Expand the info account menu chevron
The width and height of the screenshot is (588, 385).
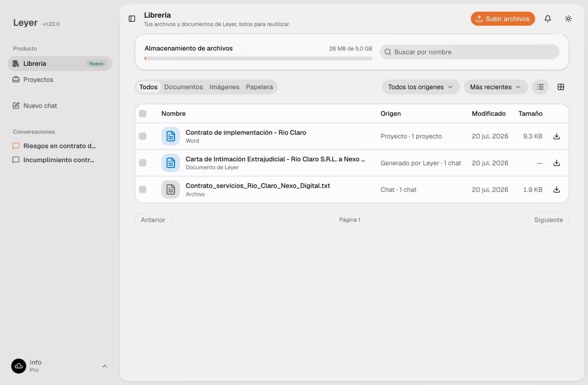[x=105, y=366]
